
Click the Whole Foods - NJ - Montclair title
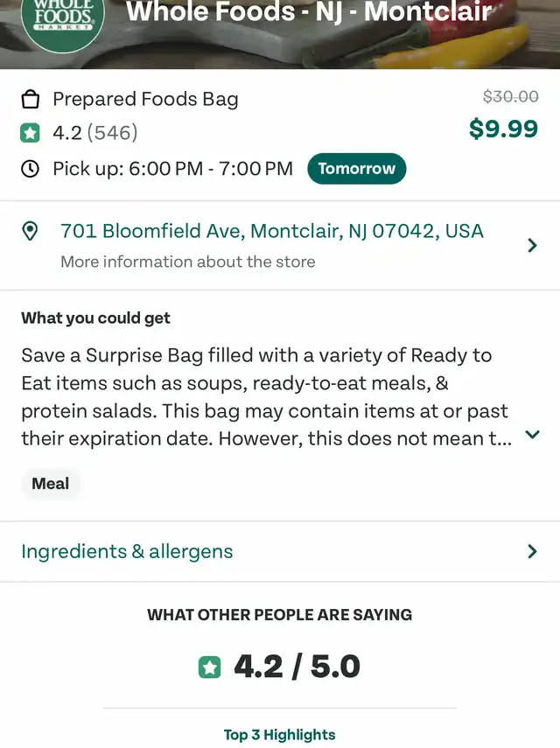(x=309, y=12)
